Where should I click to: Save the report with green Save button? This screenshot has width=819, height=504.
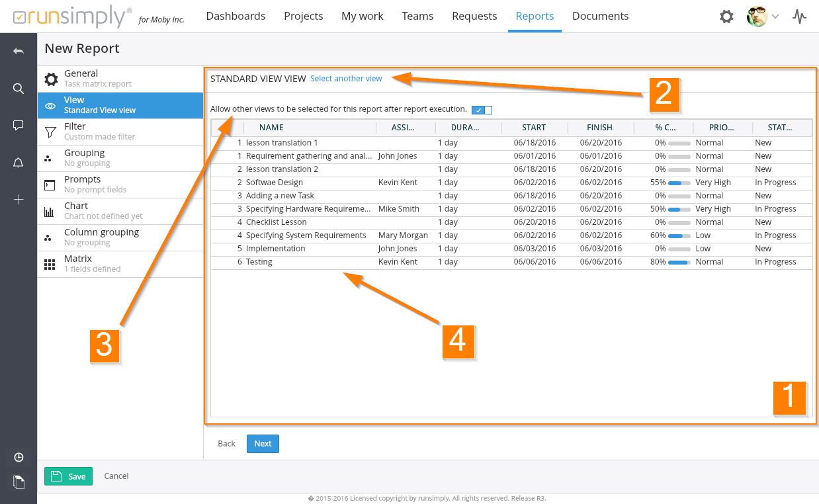pos(68,476)
